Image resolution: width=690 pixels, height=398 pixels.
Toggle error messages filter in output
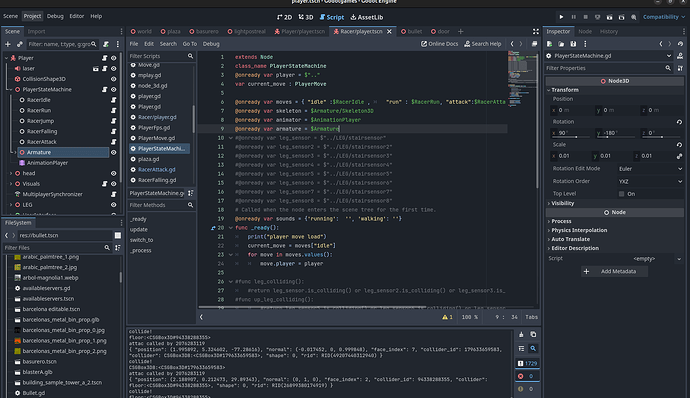tap(527, 376)
